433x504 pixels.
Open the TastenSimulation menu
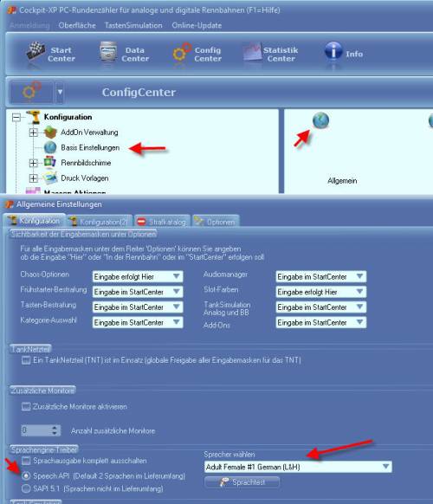[x=133, y=25]
